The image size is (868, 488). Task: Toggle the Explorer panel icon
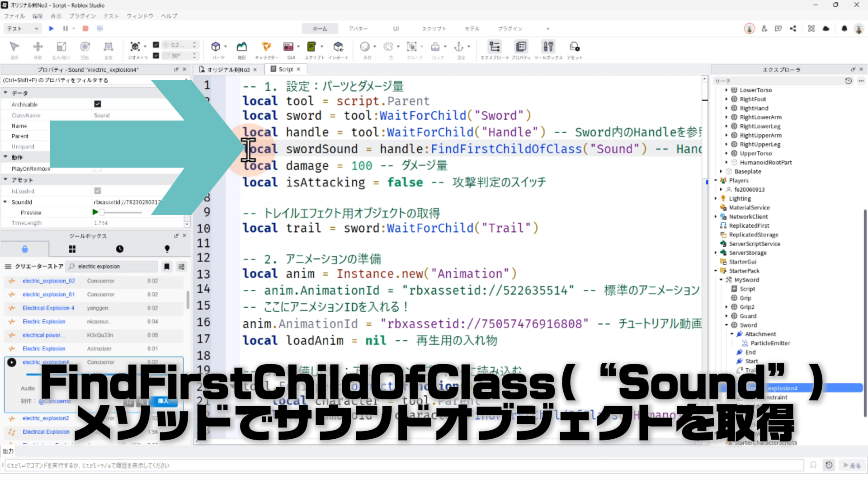point(495,47)
